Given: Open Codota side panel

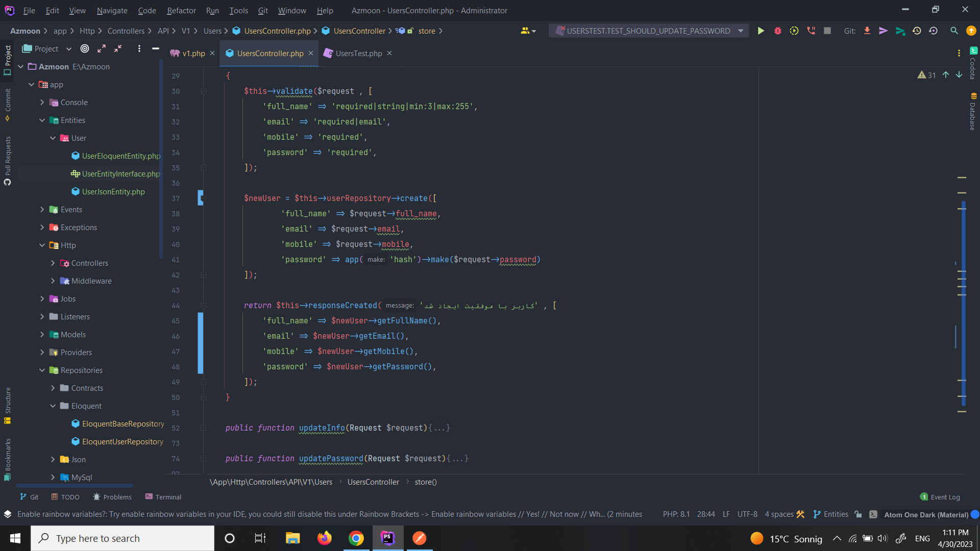Looking at the screenshot, I should (973, 63).
